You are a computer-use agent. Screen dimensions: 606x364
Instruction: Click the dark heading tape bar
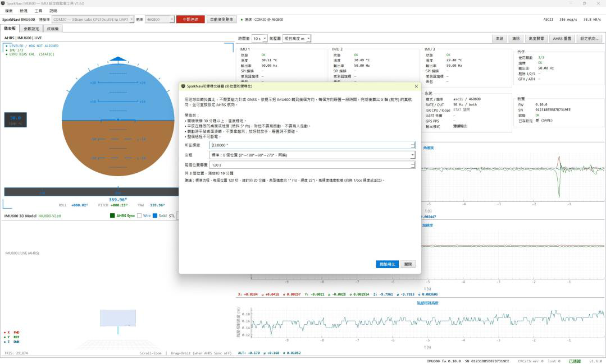92,192
